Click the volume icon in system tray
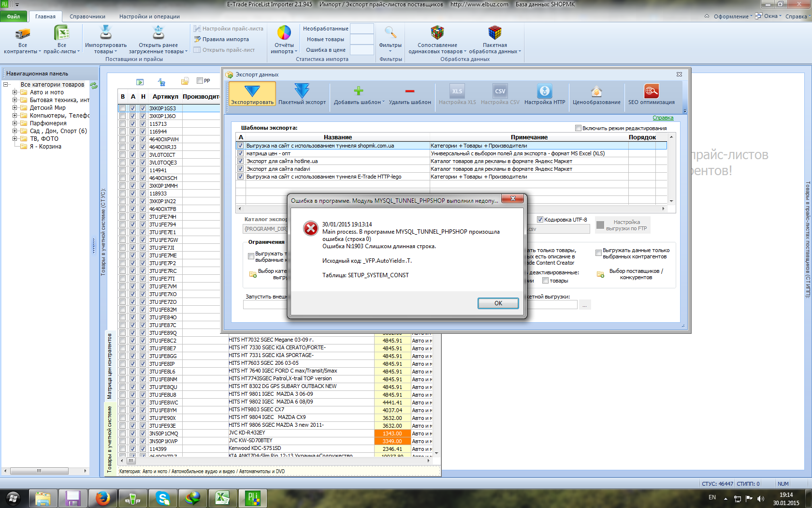 point(761,498)
